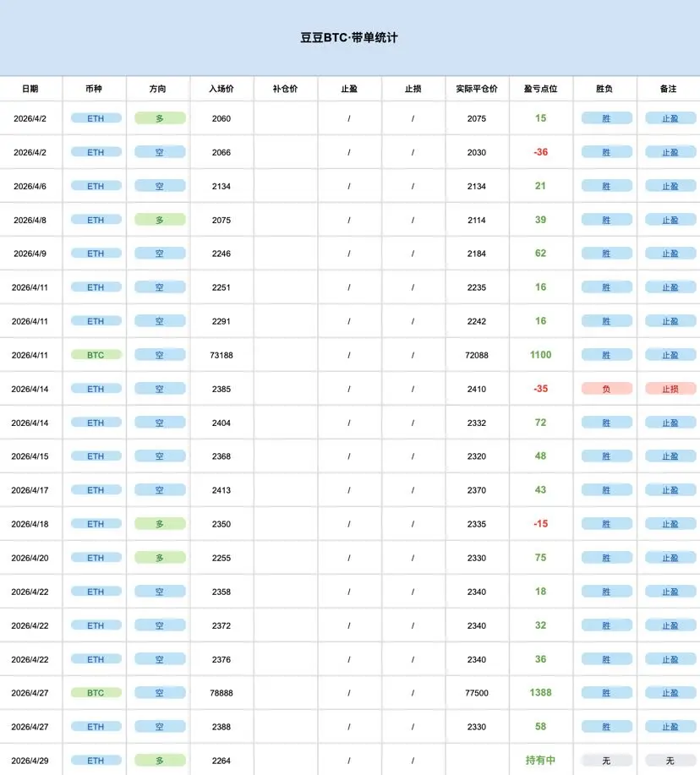The width and height of the screenshot is (700, 775).
Task: Click the closing price 77500
Action: (477, 693)
